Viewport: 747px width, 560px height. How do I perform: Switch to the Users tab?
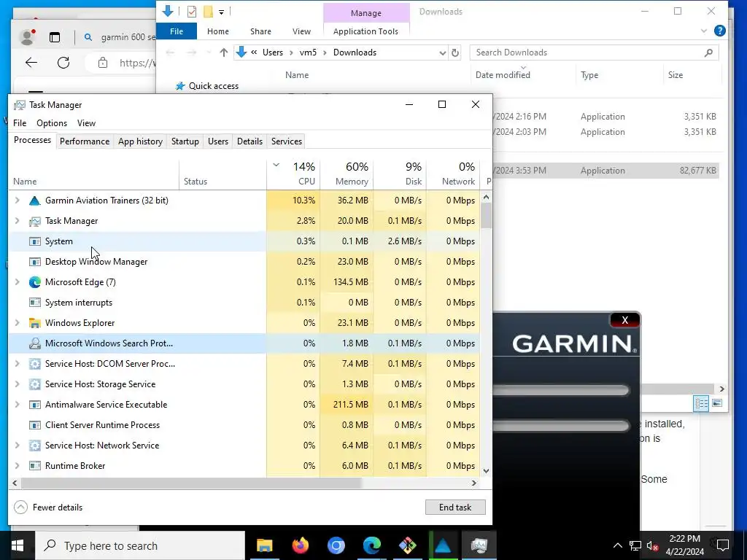[217, 141]
